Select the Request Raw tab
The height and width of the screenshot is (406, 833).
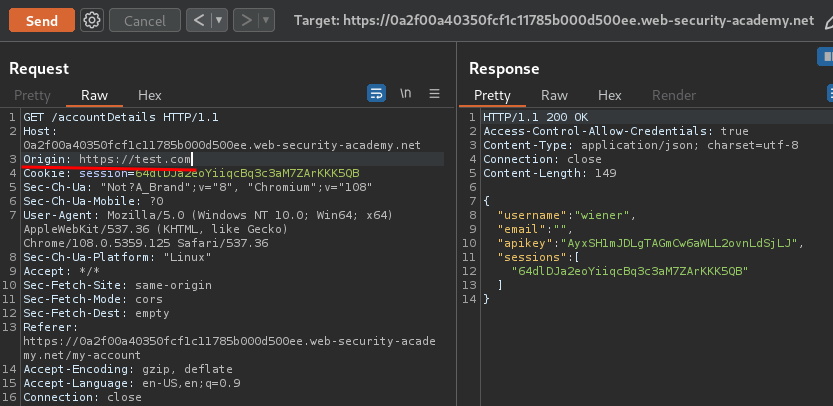pos(95,95)
